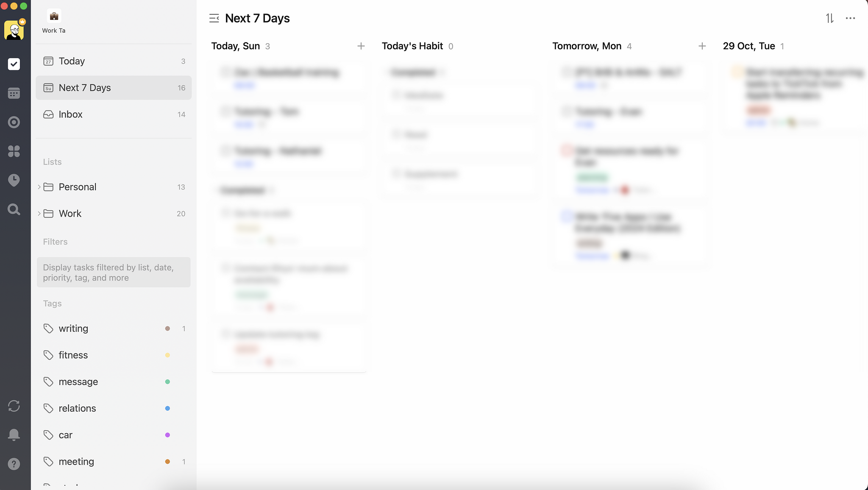The image size is (868, 490).
Task: Add task to Tomorrow Monday column
Action: pyautogui.click(x=701, y=46)
